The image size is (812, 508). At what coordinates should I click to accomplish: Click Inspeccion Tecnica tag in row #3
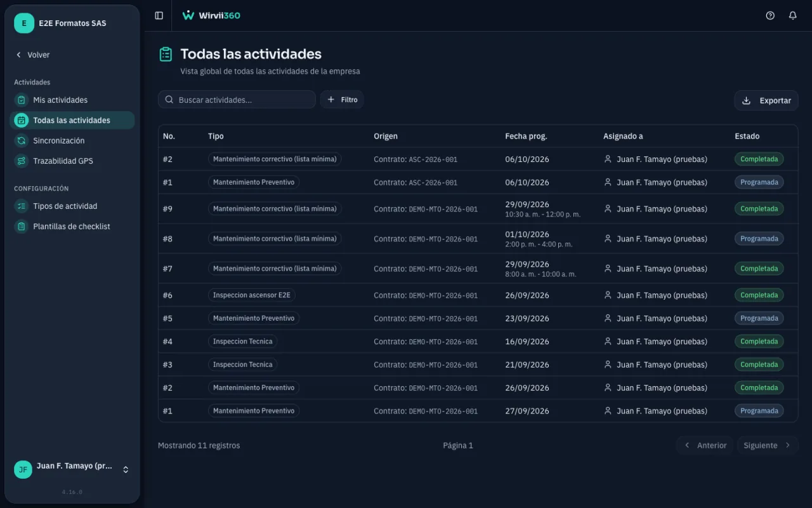242,364
